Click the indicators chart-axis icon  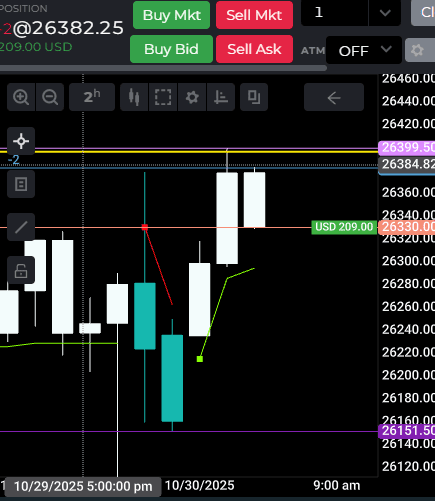pyautogui.click(x=221, y=97)
